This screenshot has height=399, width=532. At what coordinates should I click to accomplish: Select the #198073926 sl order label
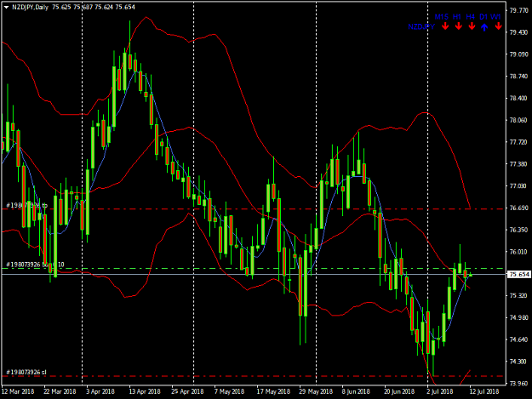tap(26, 373)
